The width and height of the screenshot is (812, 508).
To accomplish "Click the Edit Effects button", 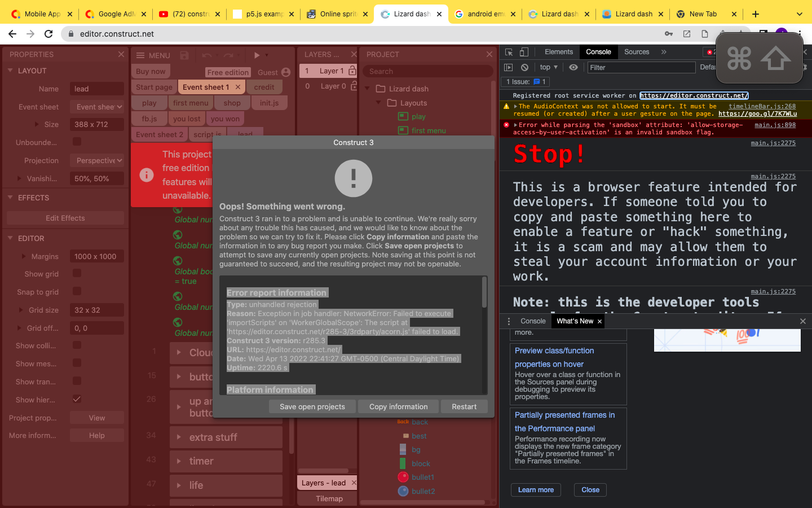I will click(x=65, y=218).
